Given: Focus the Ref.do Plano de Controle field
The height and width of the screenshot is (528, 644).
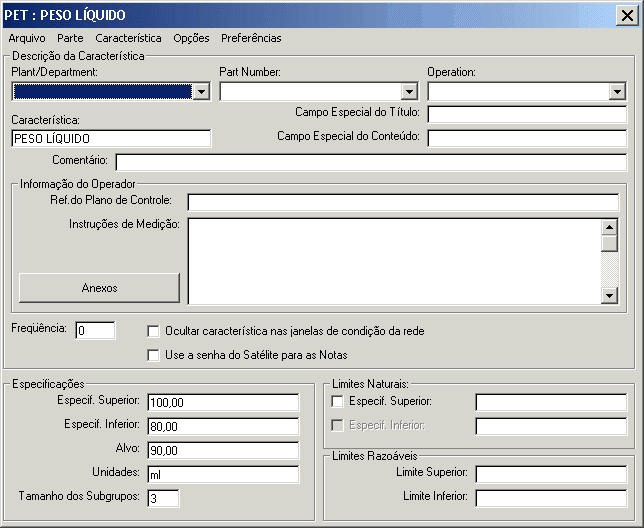Looking at the screenshot, I should coord(403,202).
